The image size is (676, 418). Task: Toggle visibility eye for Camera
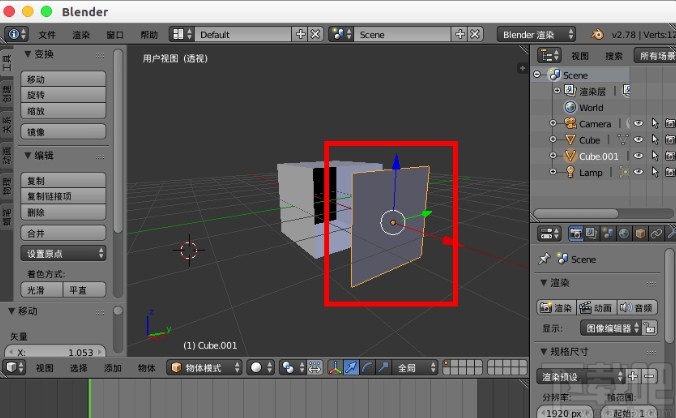(638, 124)
